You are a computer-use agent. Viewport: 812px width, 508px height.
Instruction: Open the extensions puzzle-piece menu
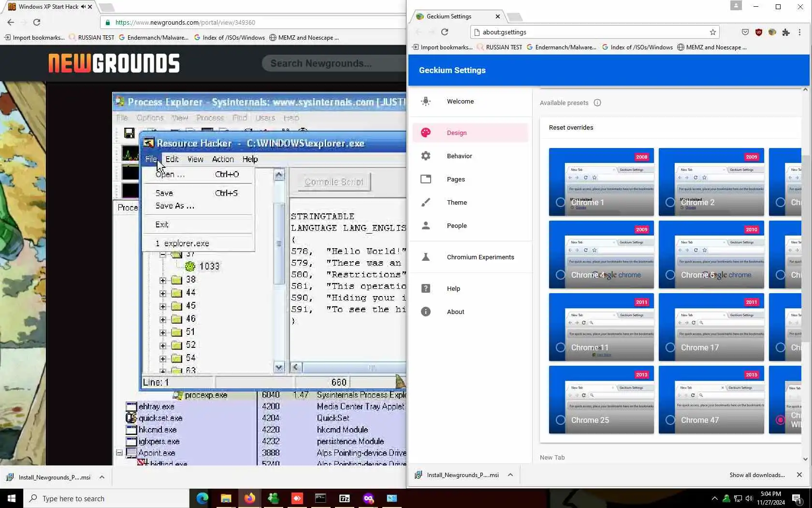786,32
